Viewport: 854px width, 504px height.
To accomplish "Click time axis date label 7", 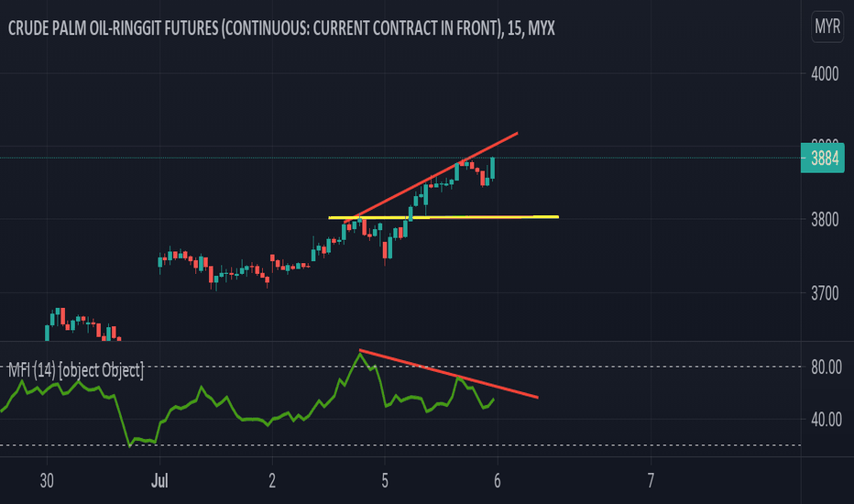I will coord(651,480).
